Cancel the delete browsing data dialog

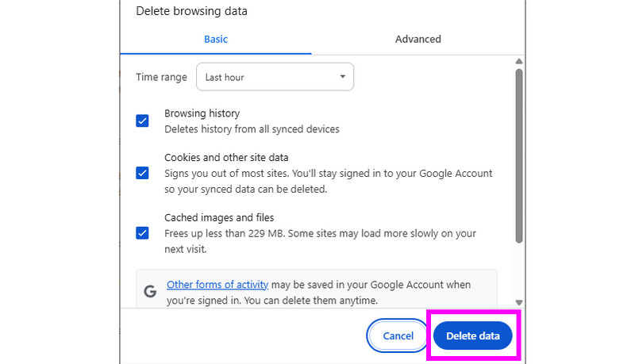click(x=398, y=335)
